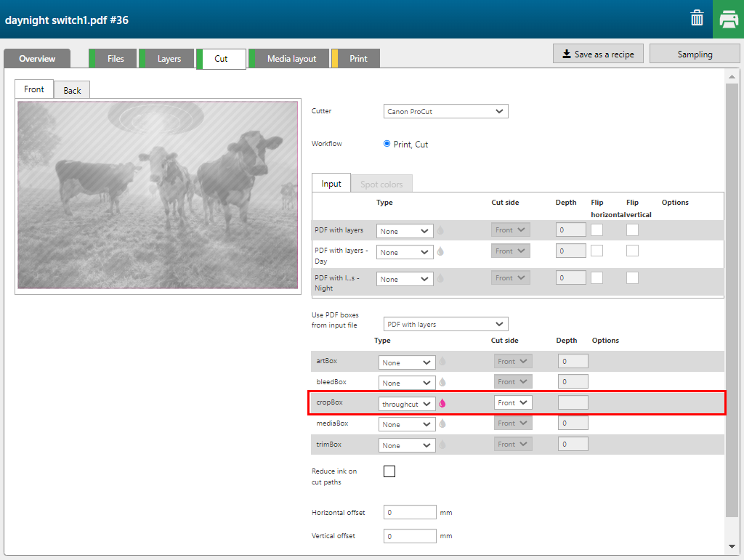Open the Canon ProCut cutter dropdown
The width and height of the screenshot is (744, 560).
pos(445,111)
